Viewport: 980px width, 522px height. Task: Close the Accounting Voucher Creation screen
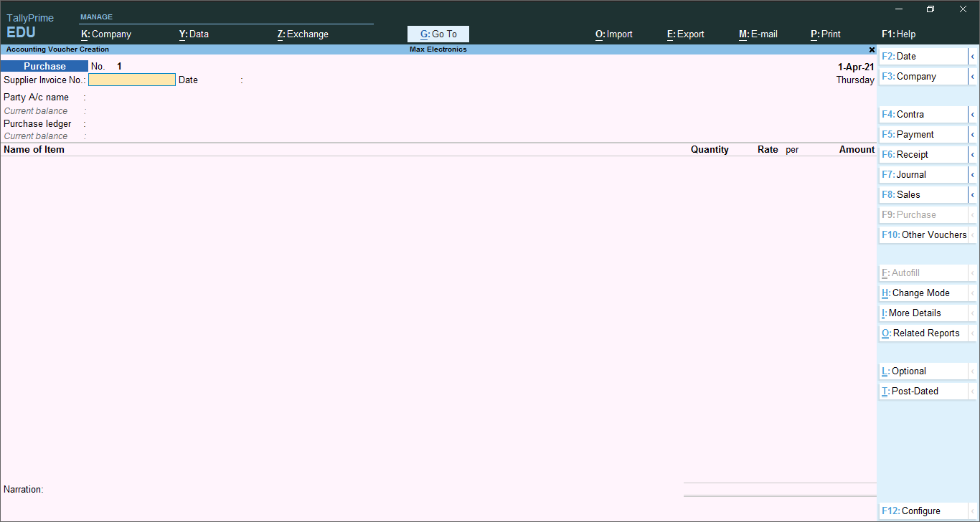tap(872, 50)
